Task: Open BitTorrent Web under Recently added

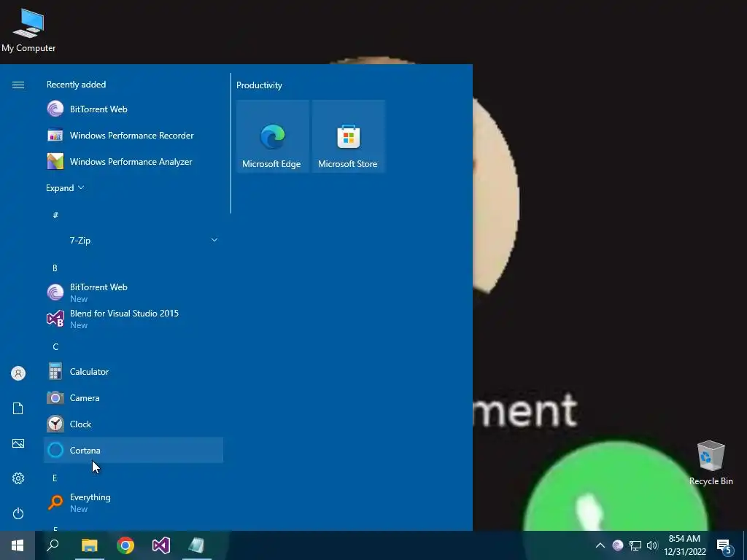Action: tap(133, 109)
